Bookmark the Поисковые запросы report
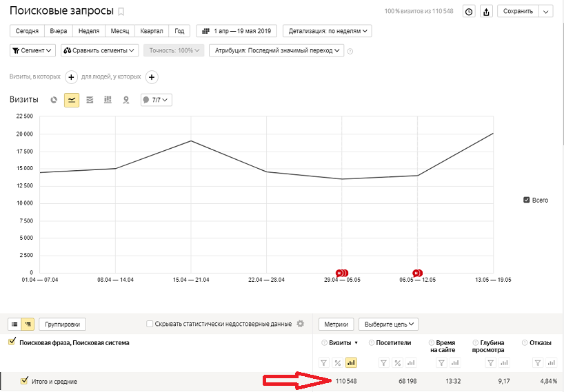The width and height of the screenshot is (564, 392). click(121, 12)
